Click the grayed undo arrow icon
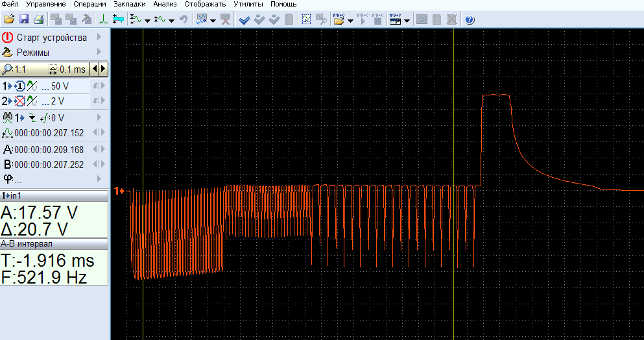644x340 pixels. coord(184,19)
